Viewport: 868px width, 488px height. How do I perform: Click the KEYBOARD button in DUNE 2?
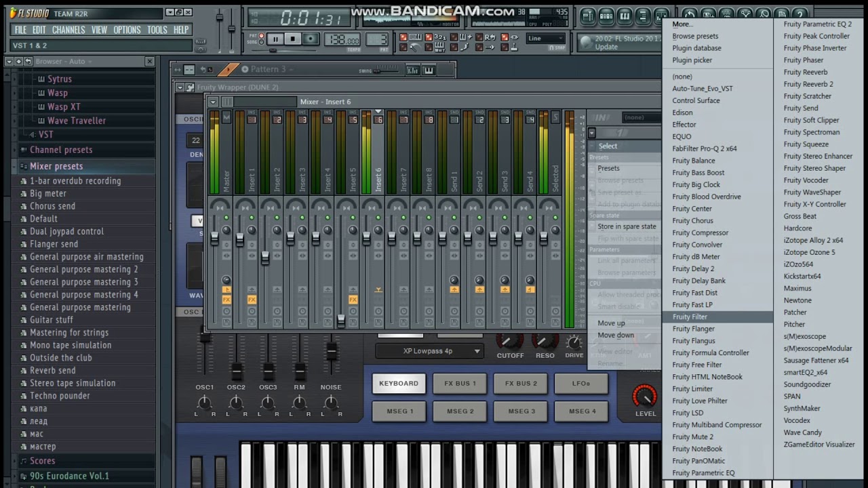[399, 384]
